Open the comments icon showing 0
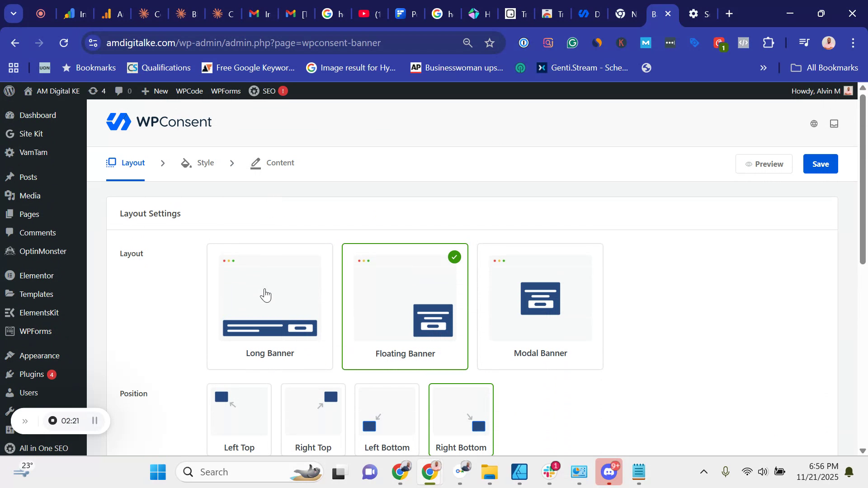The width and height of the screenshot is (868, 488). coord(123,91)
